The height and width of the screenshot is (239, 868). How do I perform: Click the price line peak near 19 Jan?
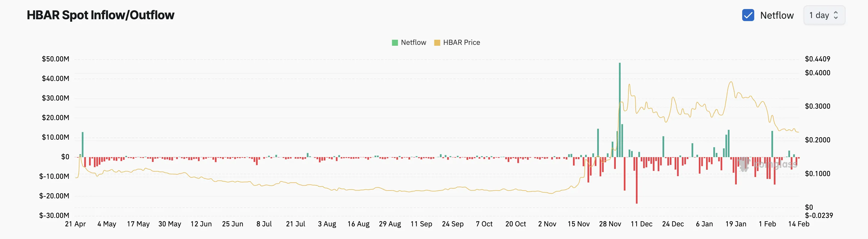click(731, 82)
